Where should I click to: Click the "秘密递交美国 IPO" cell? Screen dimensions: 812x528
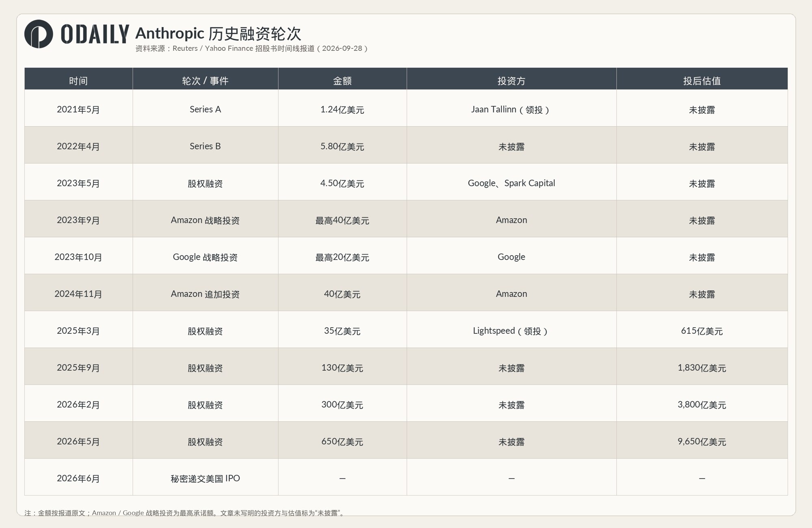coord(205,477)
